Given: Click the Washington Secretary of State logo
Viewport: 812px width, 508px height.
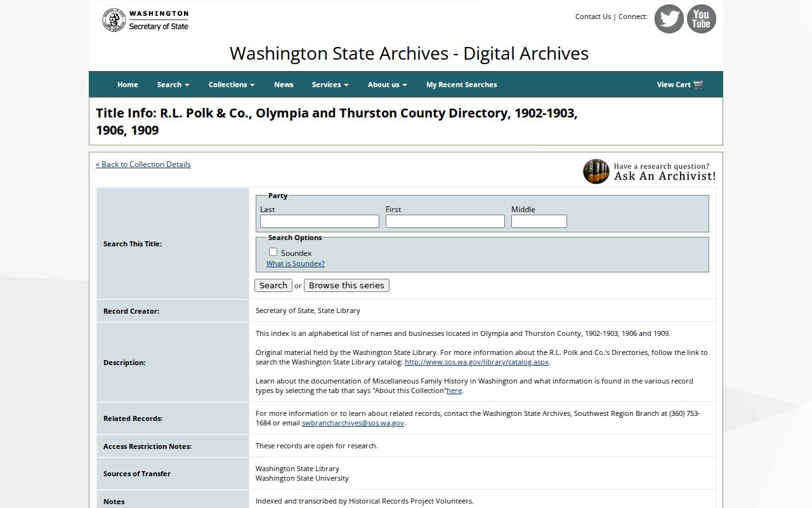Looking at the screenshot, I should [145, 20].
